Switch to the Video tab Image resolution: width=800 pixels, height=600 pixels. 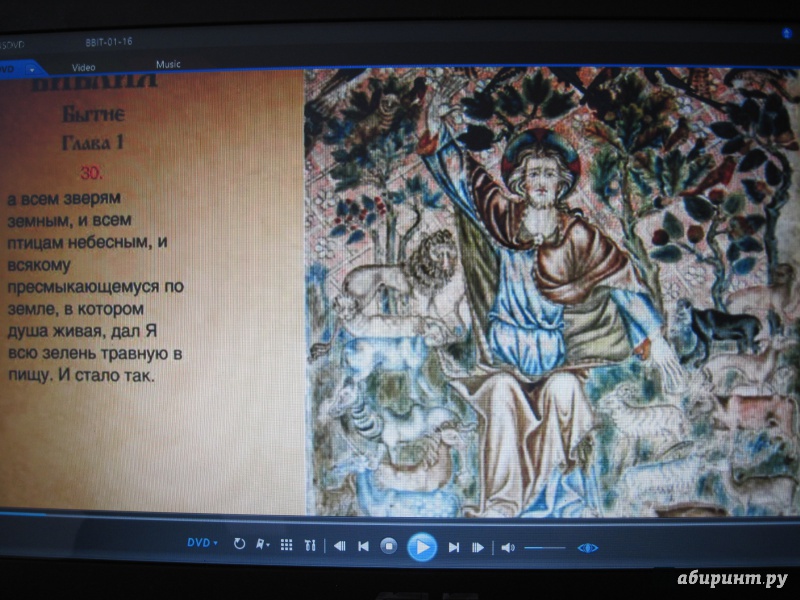point(84,67)
